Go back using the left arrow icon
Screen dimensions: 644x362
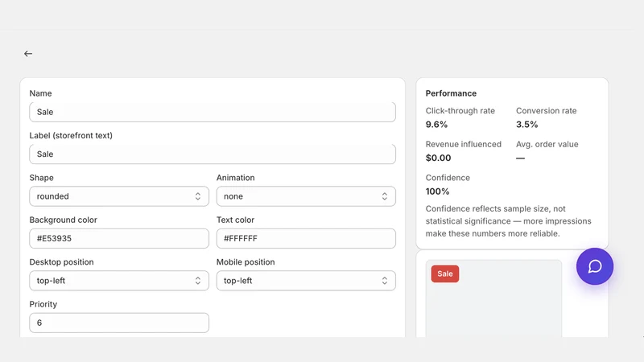click(x=28, y=54)
